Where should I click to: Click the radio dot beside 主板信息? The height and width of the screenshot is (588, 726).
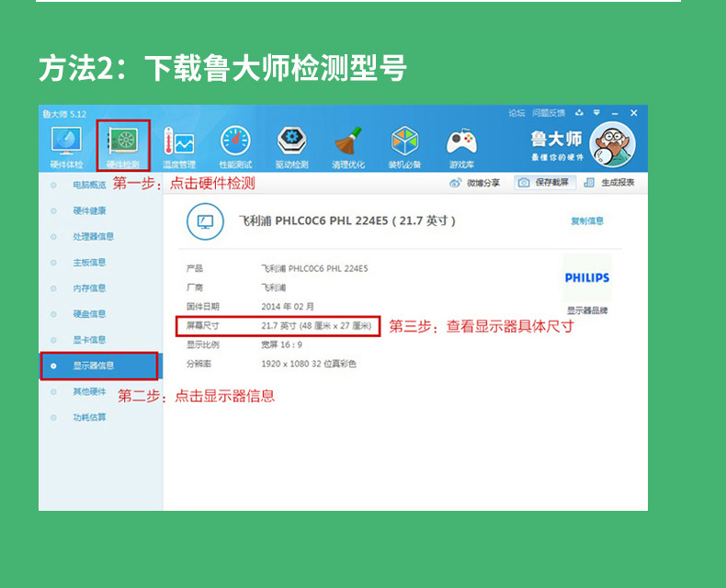(x=53, y=263)
